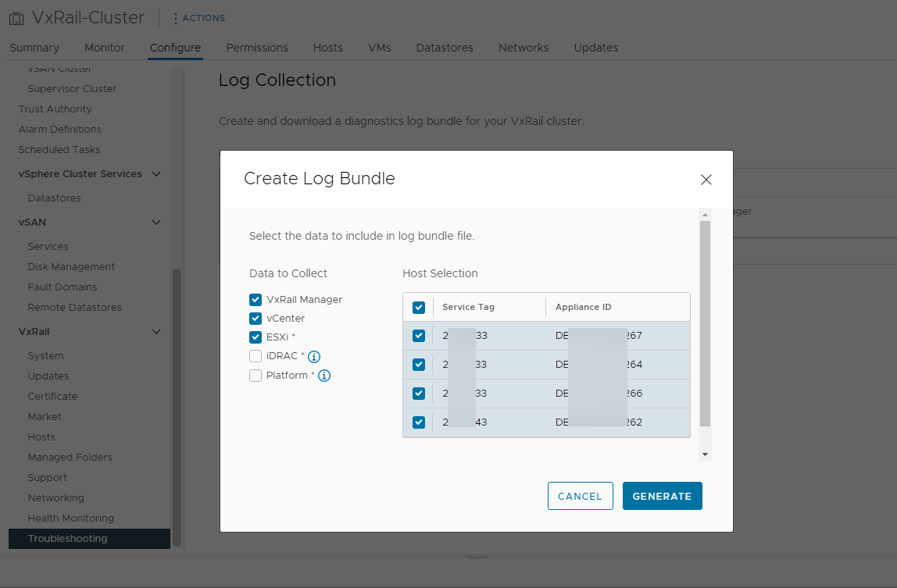This screenshot has width=897, height=588.
Task: Open the iDRAC info icon
Action: pos(314,356)
